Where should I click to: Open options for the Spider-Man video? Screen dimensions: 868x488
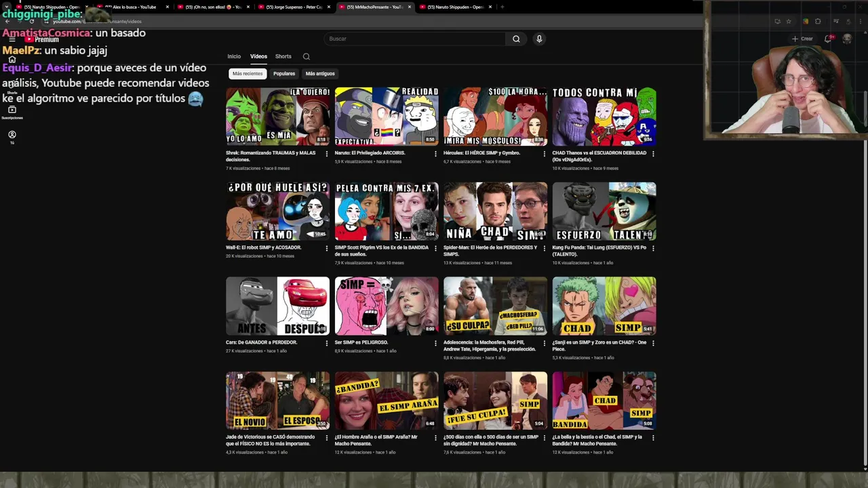pyautogui.click(x=544, y=248)
